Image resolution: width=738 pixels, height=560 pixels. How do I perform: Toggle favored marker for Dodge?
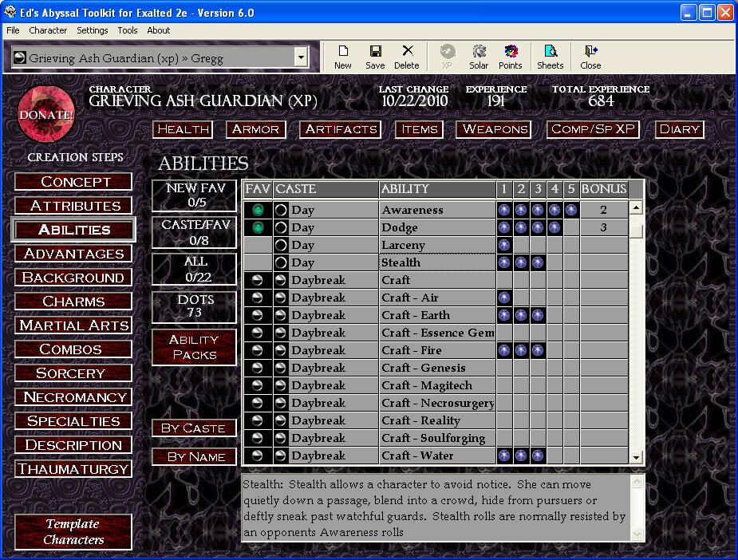click(x=258, y=228)
